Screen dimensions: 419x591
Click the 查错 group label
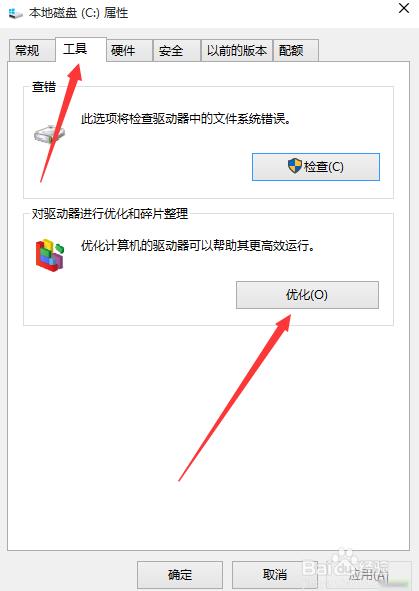[44, 87]
